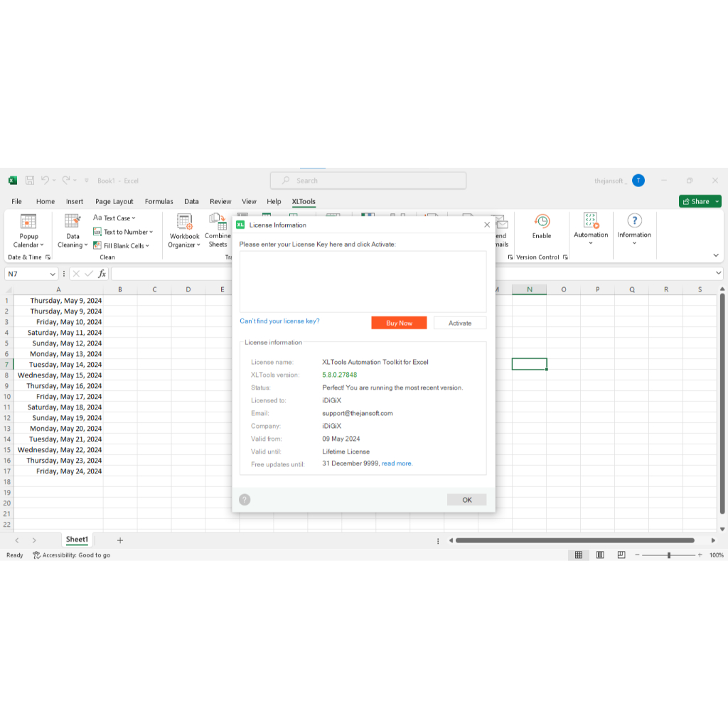Switch to the Page Layout tab

pos(114,201)
